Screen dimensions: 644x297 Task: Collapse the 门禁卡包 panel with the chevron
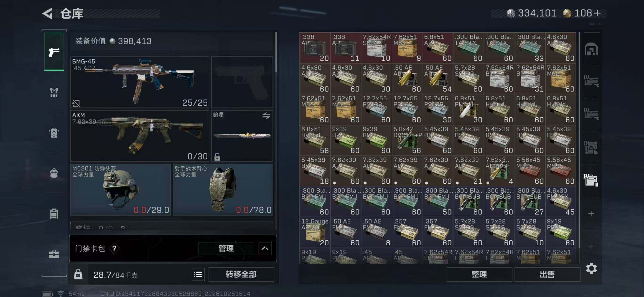(265, 248)
